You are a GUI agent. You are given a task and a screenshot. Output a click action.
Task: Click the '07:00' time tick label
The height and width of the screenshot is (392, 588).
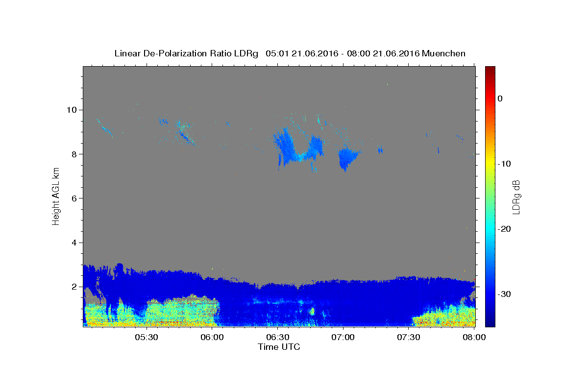343,338
